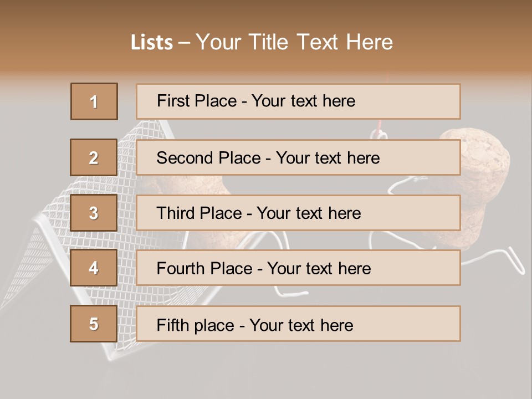Click the number 5 square
The height and width of the screenshot is (399, 532).
pos(94,324)
